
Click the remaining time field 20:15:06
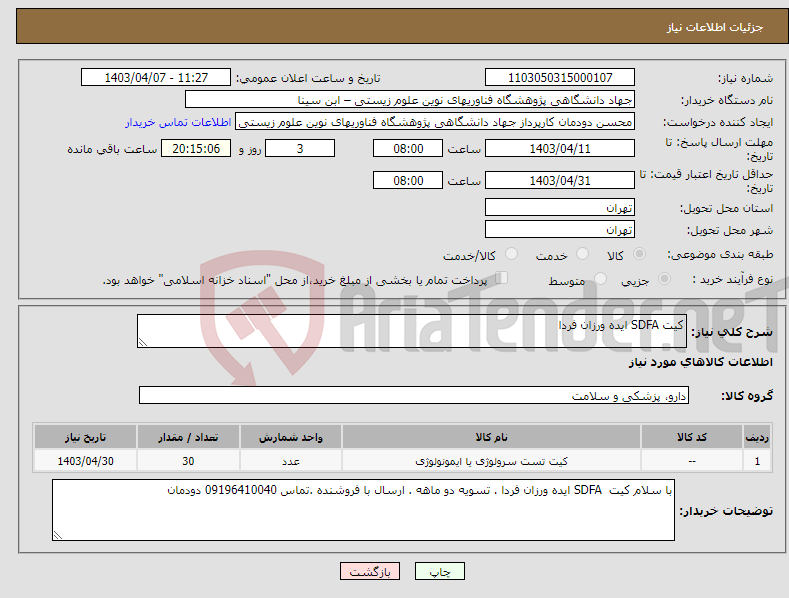pos(196,148)
